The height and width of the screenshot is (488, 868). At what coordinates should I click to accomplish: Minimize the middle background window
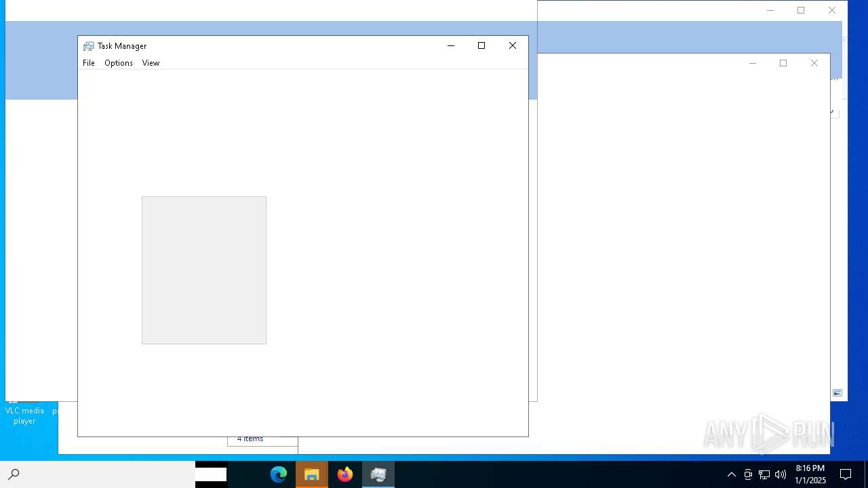coord(752,63)
